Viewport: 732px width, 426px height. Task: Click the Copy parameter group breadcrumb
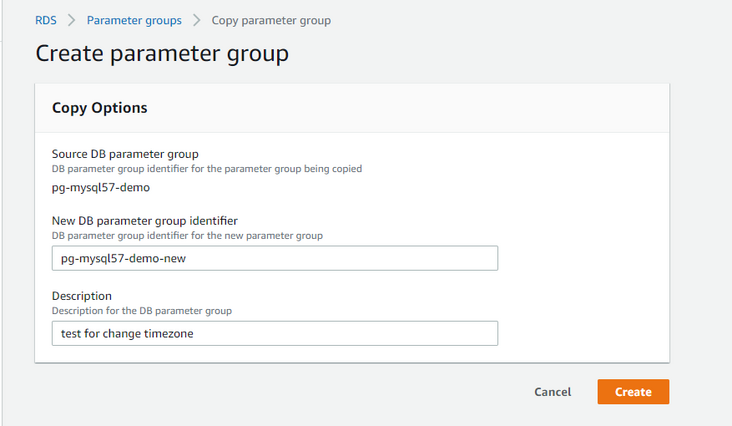271,20
